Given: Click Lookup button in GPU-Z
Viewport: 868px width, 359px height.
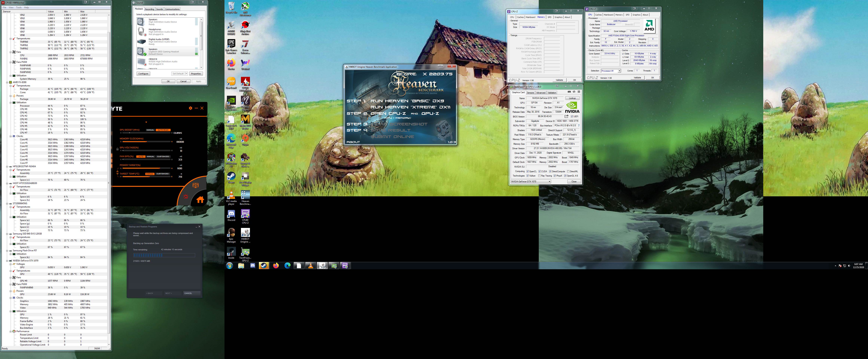Looking at the screenshot, I should pyautogui.click(x=572, y=98).
